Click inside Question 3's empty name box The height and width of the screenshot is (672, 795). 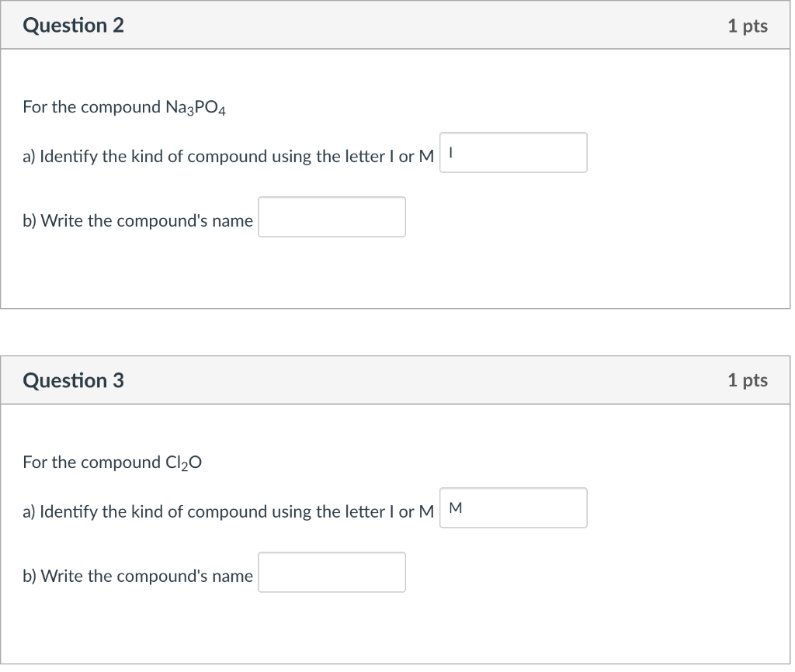332,572
